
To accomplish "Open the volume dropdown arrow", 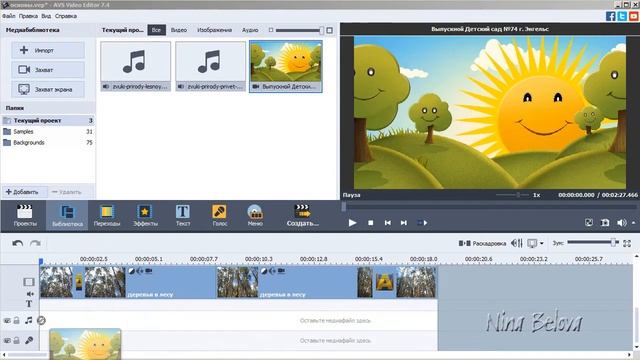I will point(633,223).
